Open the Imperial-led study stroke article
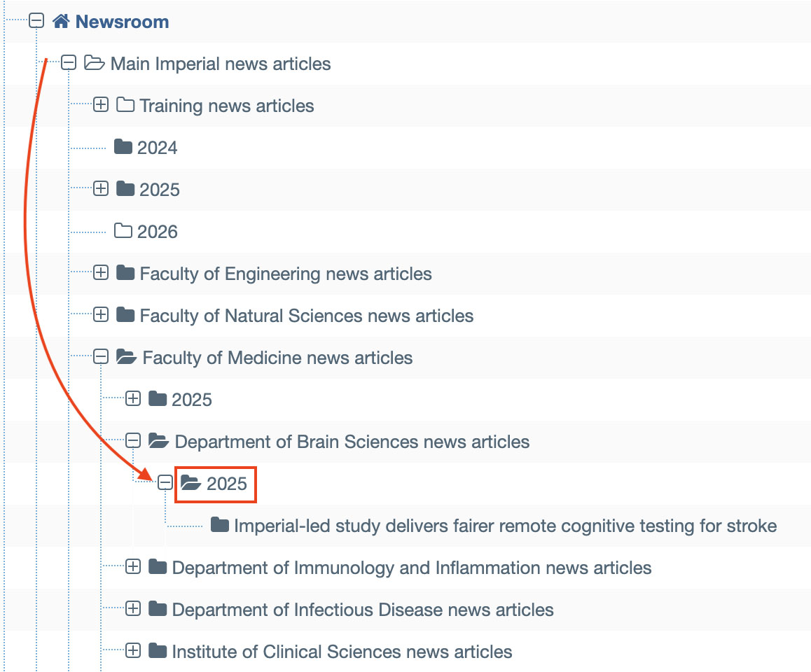The image size is (811, 672). [x=505, y=526]
